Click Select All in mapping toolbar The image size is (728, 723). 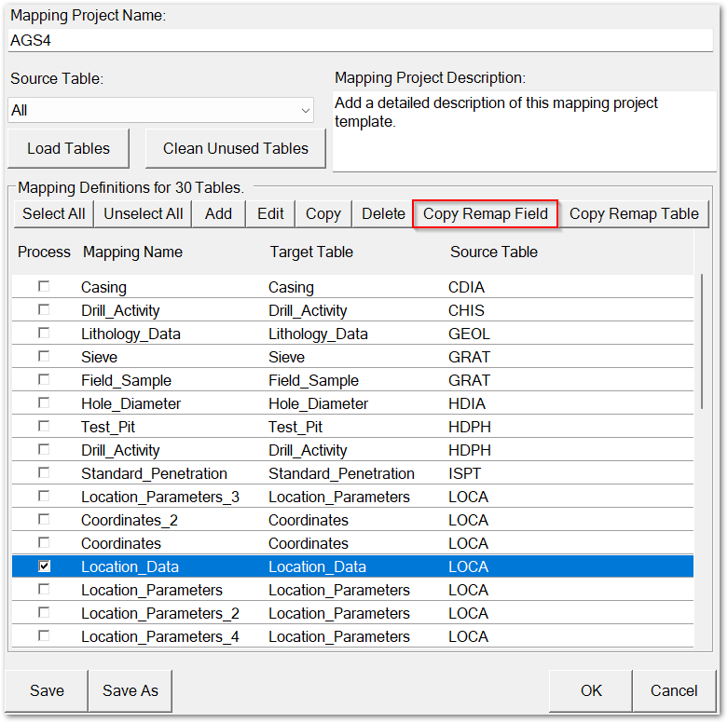click(x=54, y=214)
